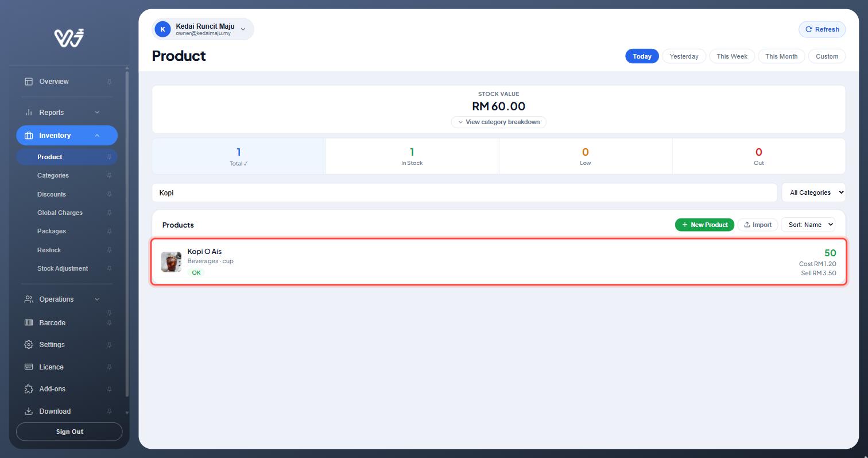The width and height of the screenshot is (868, 458).
Task: Click the Import button
Action: tap(758, 225)
